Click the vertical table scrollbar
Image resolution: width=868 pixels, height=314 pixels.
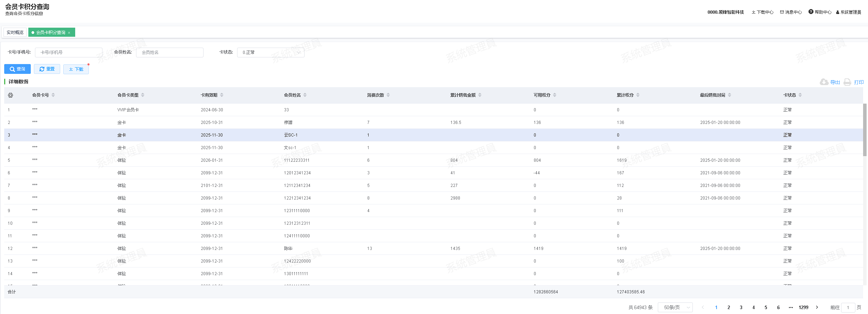865,130
